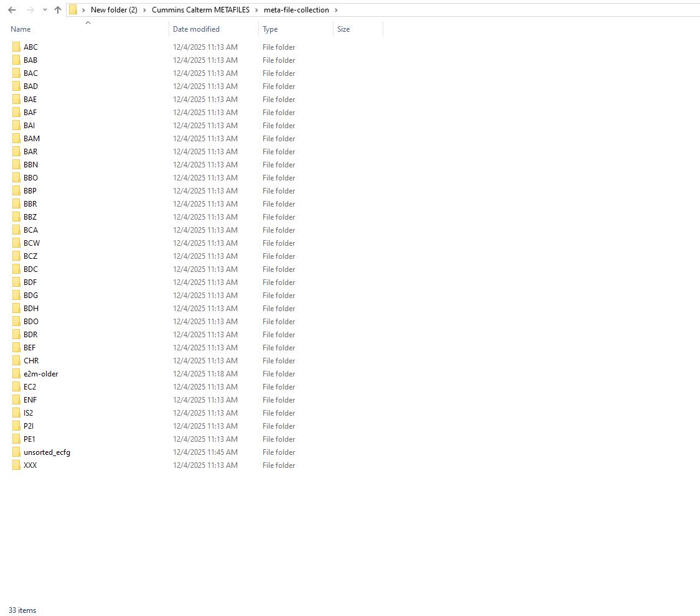Viewport: 700px width, 616px height.
Task: Click the '33 items' status bar text
Action: tap(22, 610)
